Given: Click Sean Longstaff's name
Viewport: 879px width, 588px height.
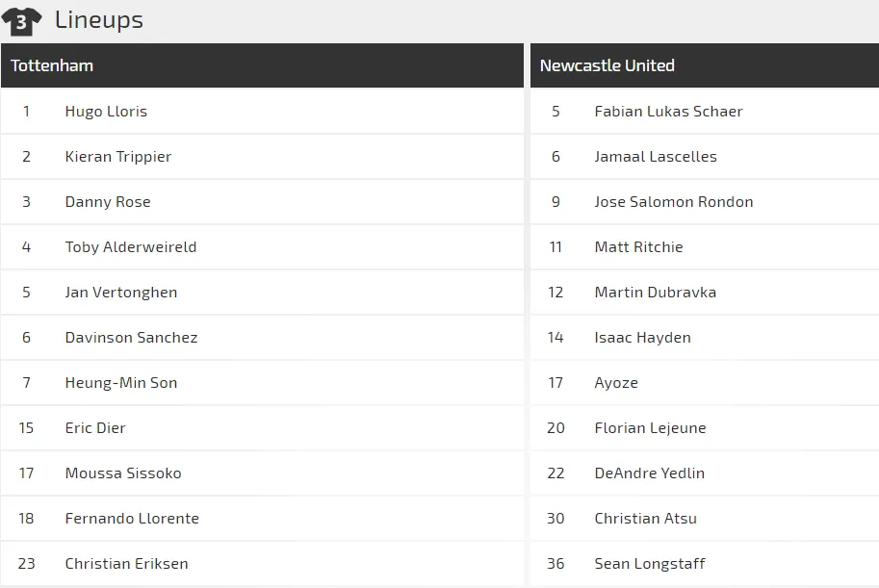Looking at the screenshot, I should click(x=649, y=564).
